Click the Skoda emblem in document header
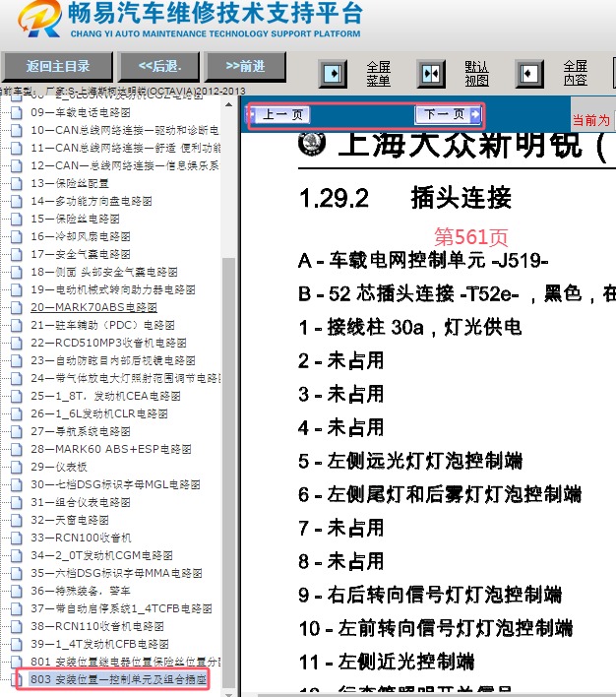The width and height of the screenshot is (616, 697). 312,144
